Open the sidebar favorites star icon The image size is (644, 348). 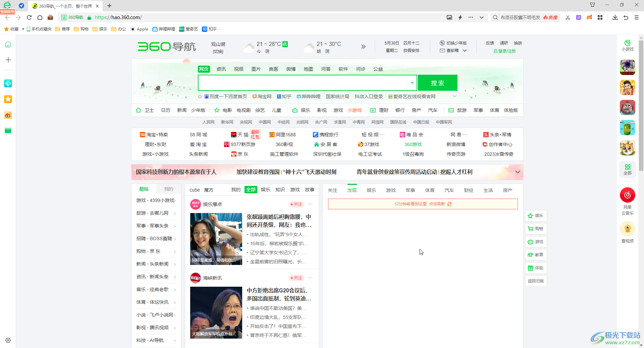tap(8, 99)
